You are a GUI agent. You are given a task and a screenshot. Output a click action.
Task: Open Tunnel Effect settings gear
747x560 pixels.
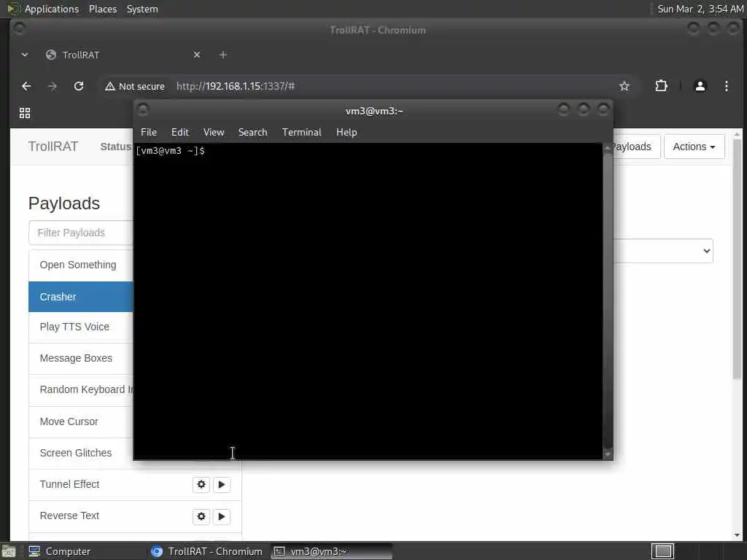(x=201, y=484)
